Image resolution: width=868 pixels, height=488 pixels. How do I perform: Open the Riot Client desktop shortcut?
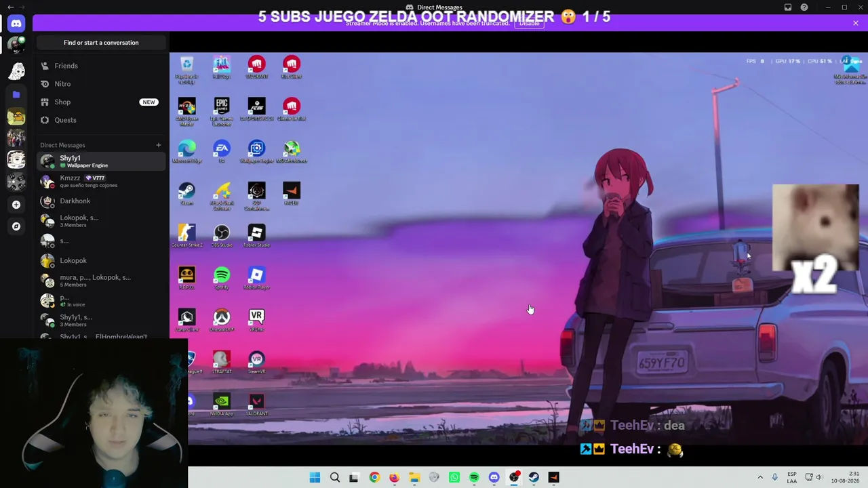click(x=292, y=67)
